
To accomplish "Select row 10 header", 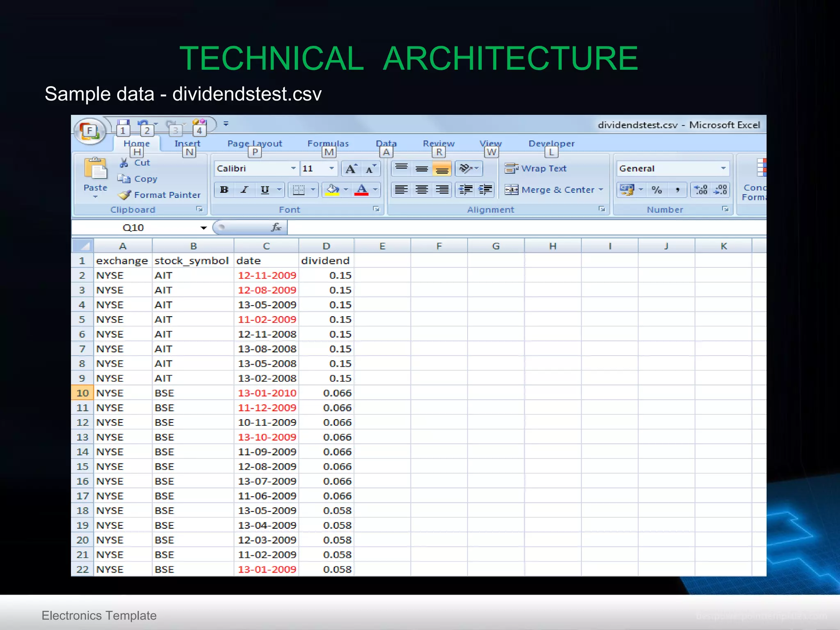I will point(82,393).
